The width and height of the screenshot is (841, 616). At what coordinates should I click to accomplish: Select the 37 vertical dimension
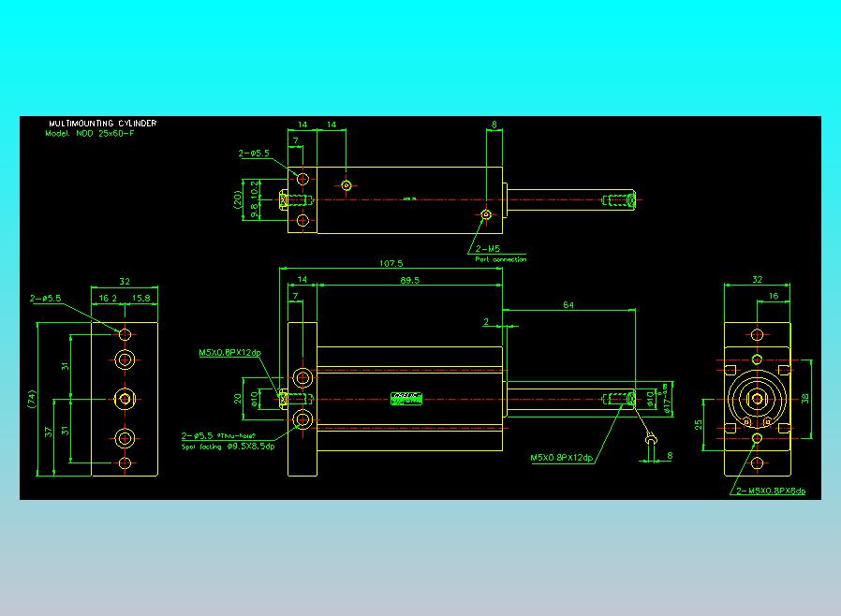pyautogui.click(x=49, y=433)
